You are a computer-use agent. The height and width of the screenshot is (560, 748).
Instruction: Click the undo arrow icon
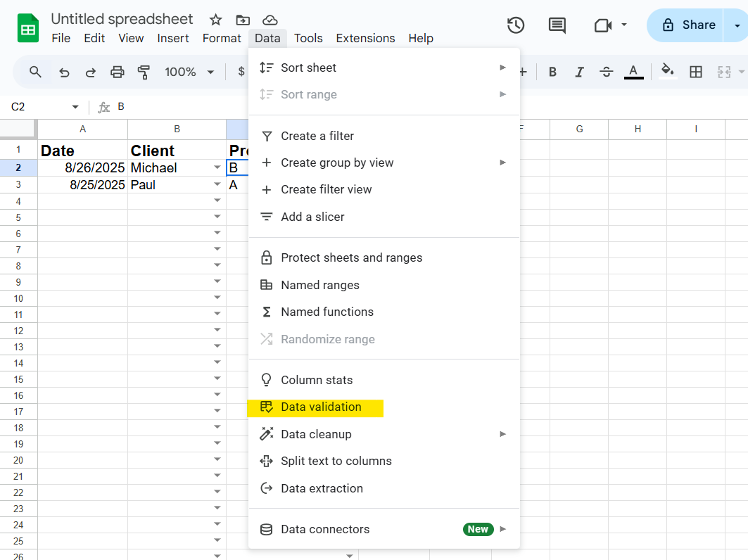64,72
